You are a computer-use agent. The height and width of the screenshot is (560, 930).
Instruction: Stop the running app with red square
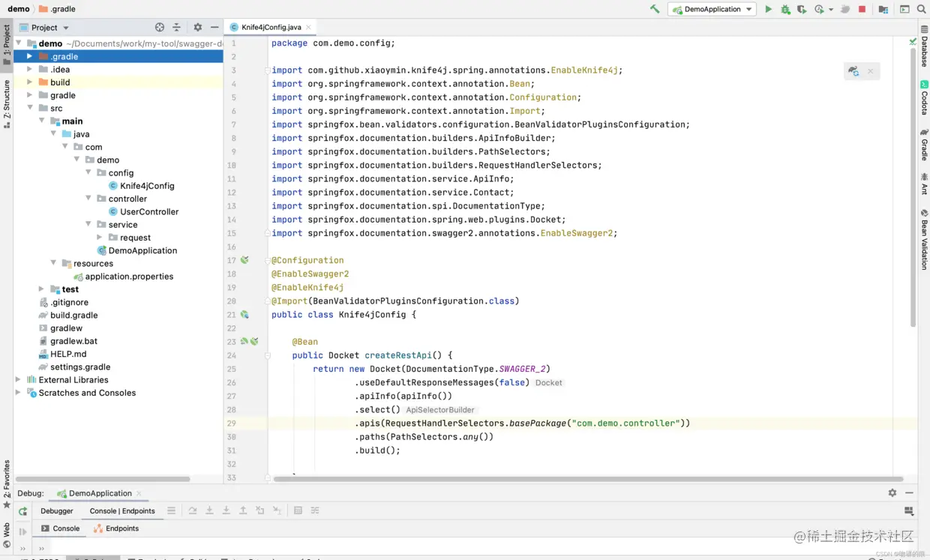pyautogui.click(x=862, y=9)
